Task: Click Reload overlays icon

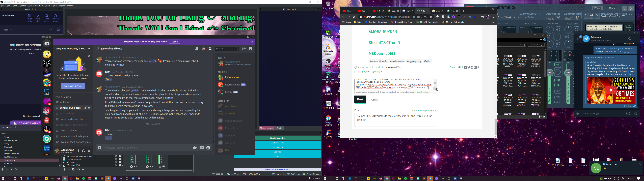Action: [x=56, y=16]
